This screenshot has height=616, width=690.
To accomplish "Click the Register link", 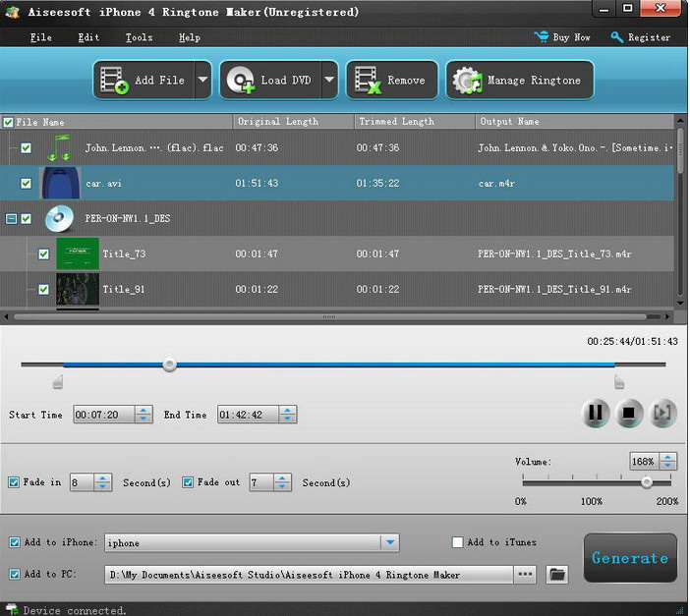I will click(x=649, y=37).
